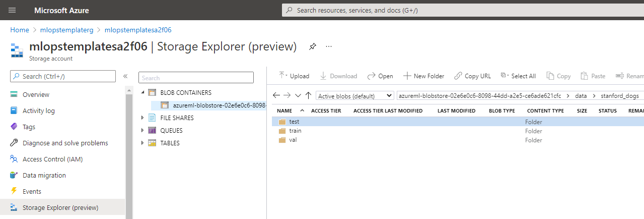Click the Copy toolbar button
644x219 pixels.
[x=558, y=76]
